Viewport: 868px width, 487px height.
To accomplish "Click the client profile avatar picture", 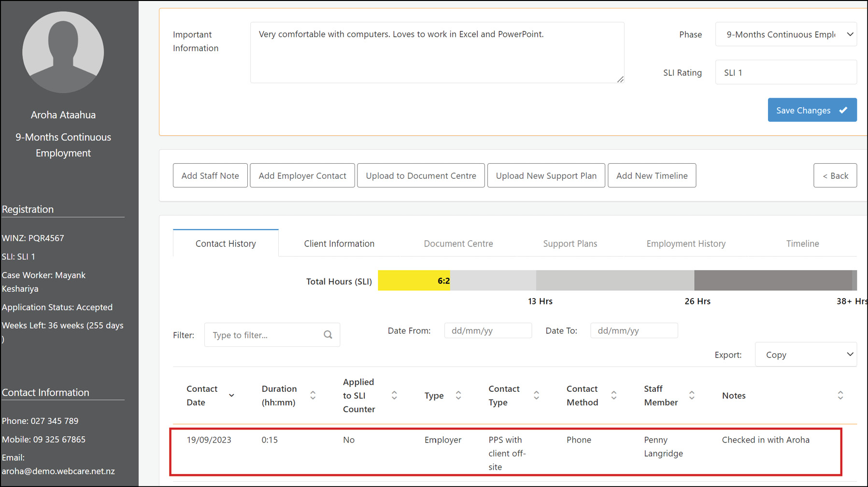I will tap(63, 52).
